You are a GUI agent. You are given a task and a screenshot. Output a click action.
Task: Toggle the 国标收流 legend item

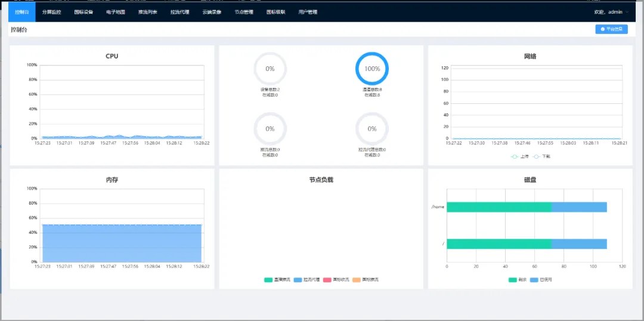coord(336,280)
